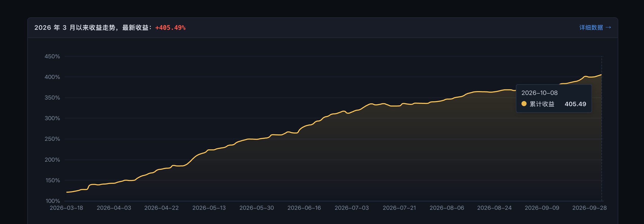The image size is (644, 224).
Task: Click the tooltip date 2026-10-08
Action: pos(540,93)
